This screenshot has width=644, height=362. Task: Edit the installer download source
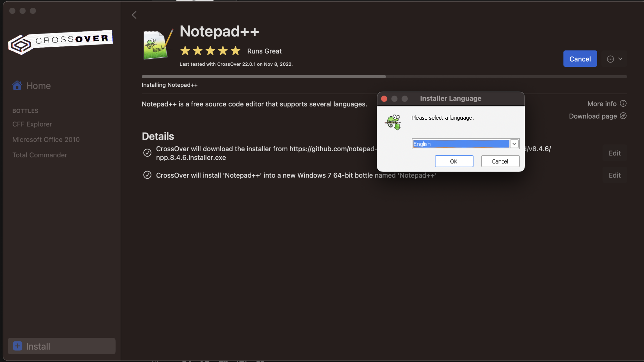click(614, 153)
